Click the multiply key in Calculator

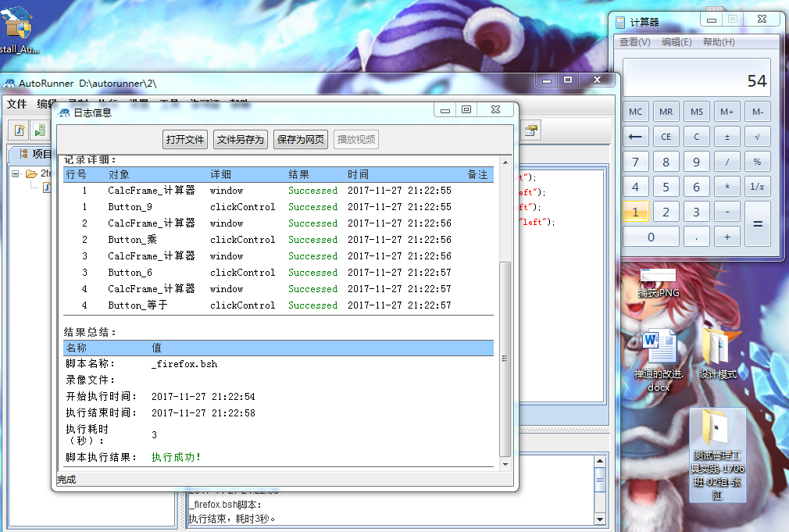(727, 187)
